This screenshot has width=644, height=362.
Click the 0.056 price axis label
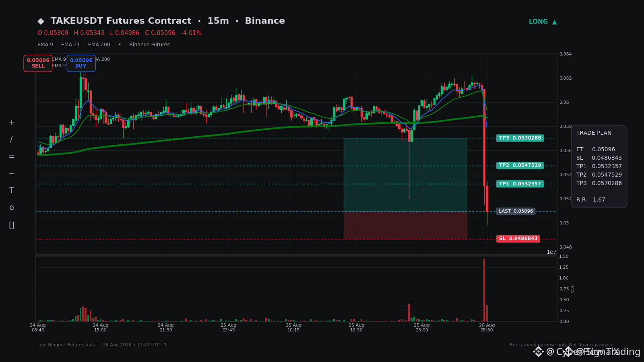pos(566,150)
